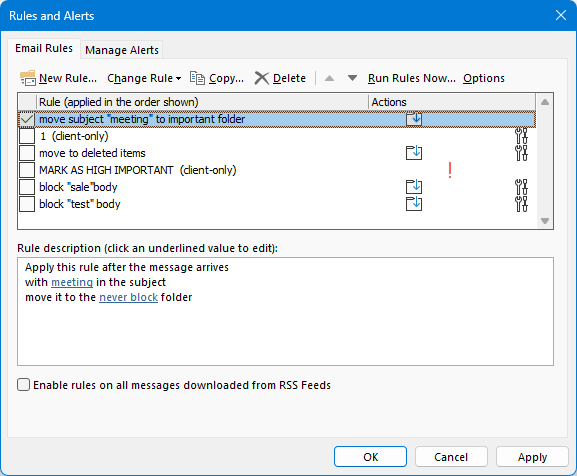
Task: Enable the block "sale" body rule checkbox
Action: point(27,187)
